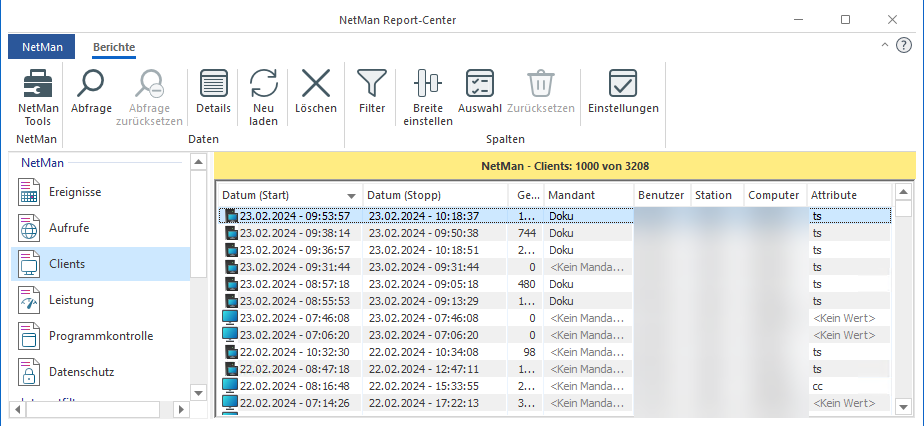This screenshot has width=924, height=426.
Task: Click table scroll down arrow
Action: click(903, 406)
